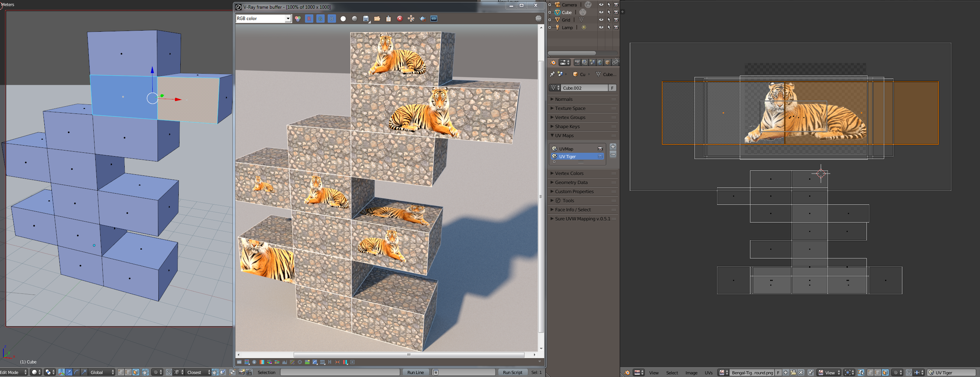Toggle Cube selectability arrow in outliner
This screenshot has height=377, width=980.
click(609, 12)
